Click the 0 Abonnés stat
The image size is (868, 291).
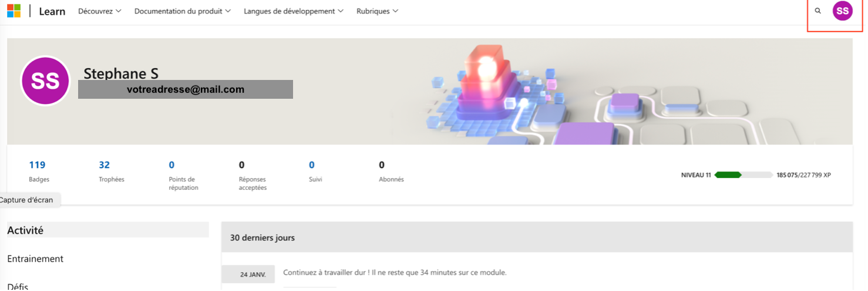point(382,165)
